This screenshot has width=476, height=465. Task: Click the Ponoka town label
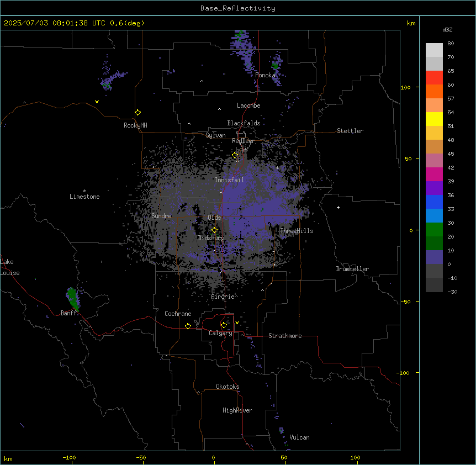[x=265, y=75]
